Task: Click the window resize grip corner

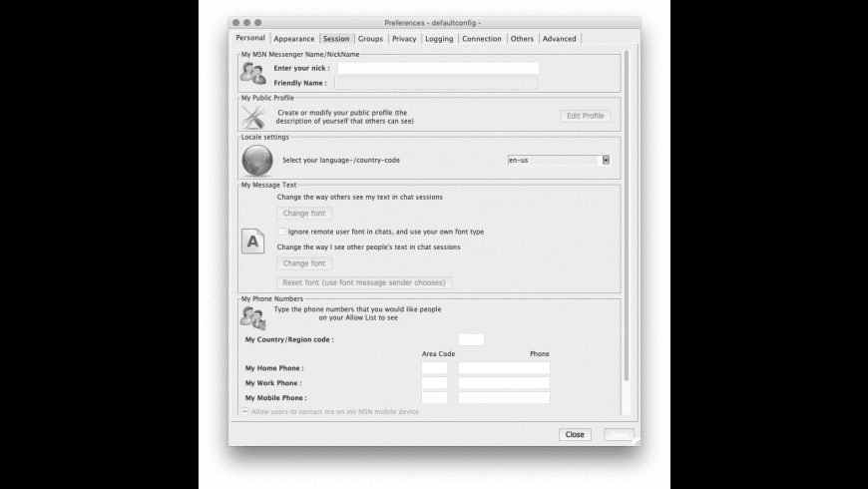Action: pos(637,442)
